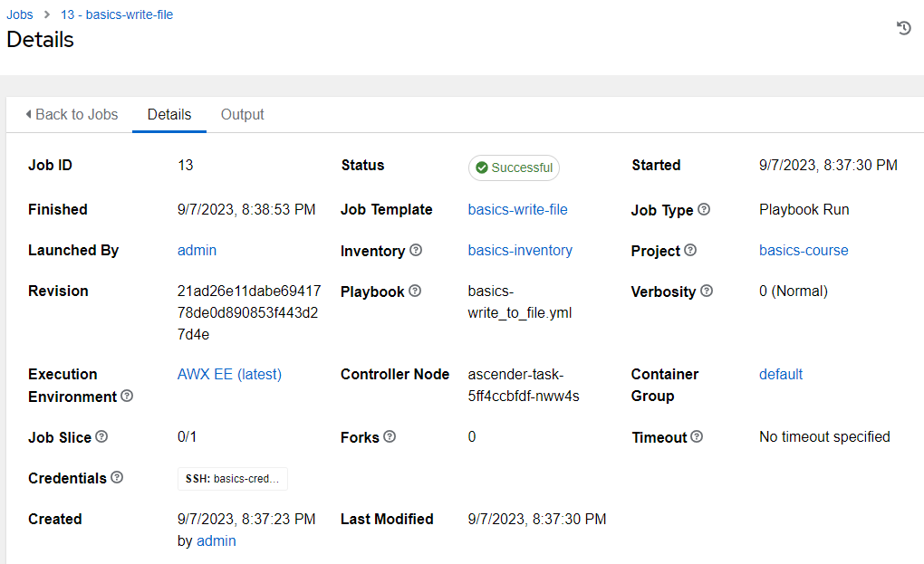This screenshot has width=924, height=564.
Task: Click help icon beside Inventory label
Action: [416, 250]
